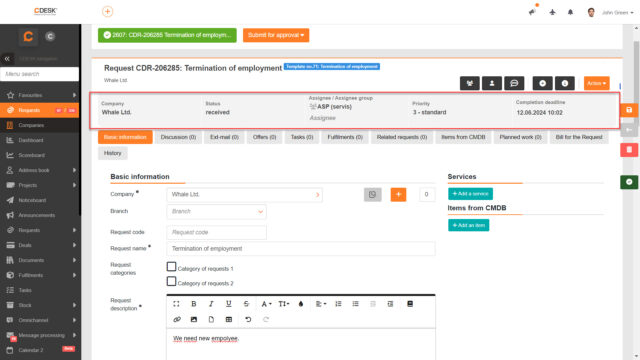640x360 pixels.
Task: Open the font size dropdown in editor
Action: [x=284, y=304]
